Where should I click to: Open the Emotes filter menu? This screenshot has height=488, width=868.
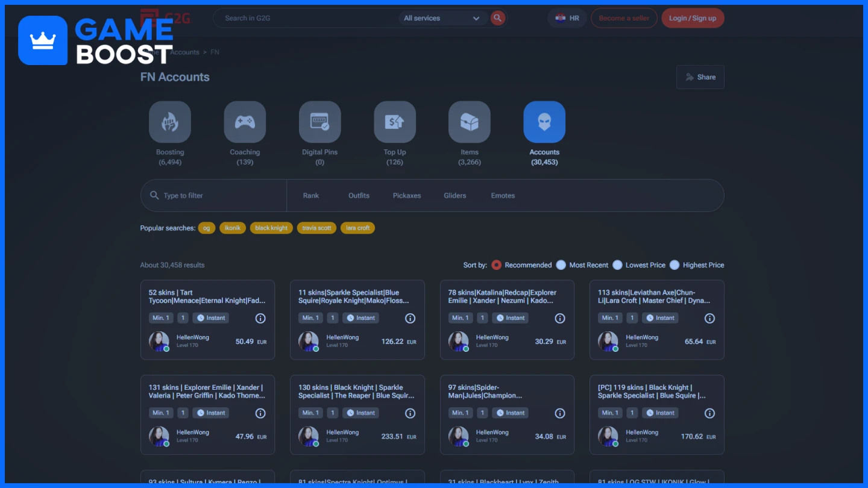pos(503,196)
